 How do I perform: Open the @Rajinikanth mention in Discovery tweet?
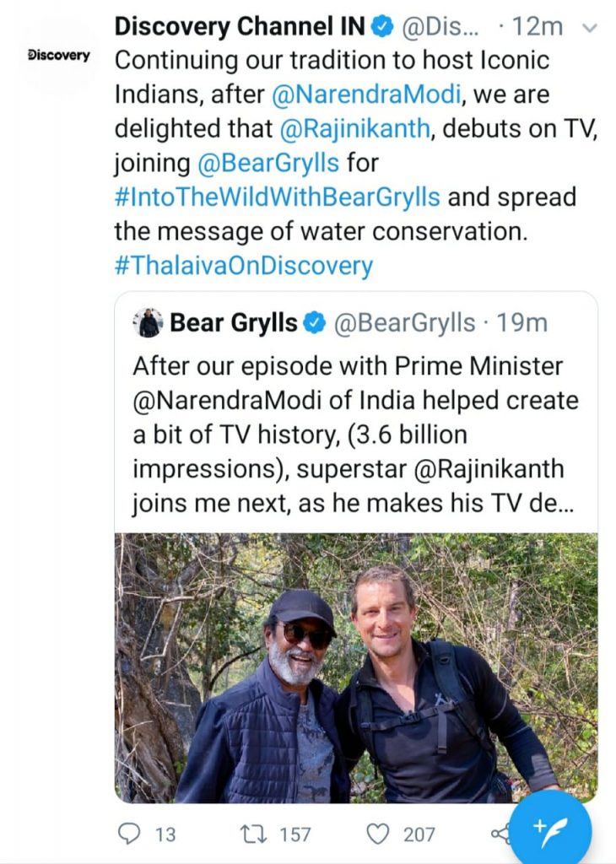click(355, 129)
